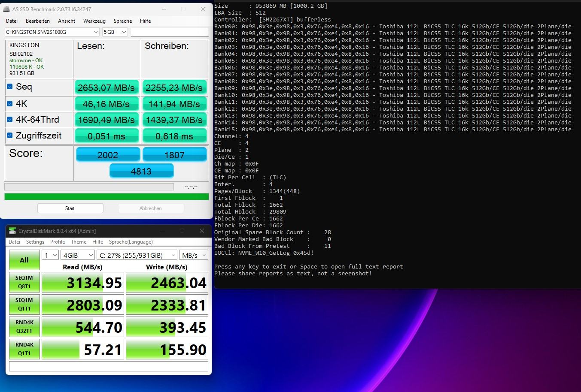Open CrystalDiskMark Theme menu

(79, 242)
